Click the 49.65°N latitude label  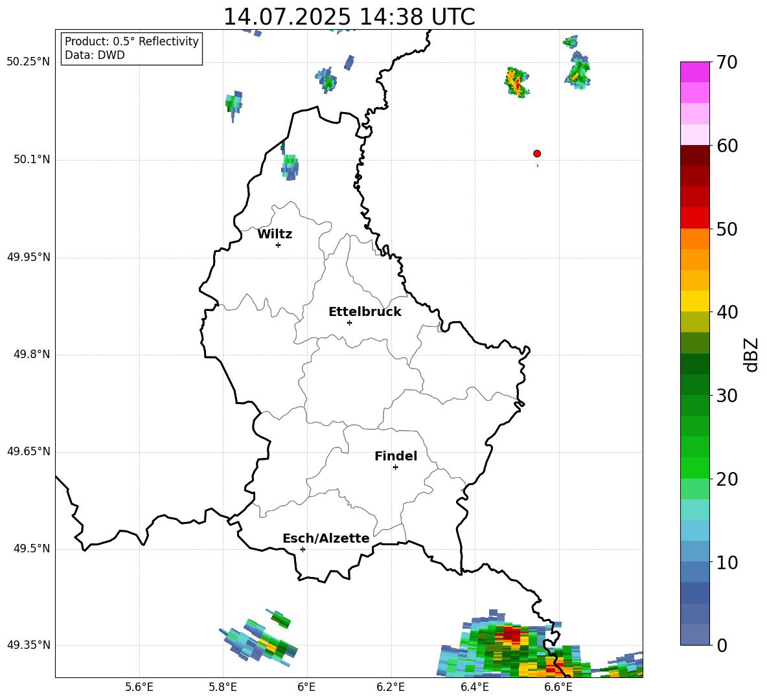tap(29, 451)
